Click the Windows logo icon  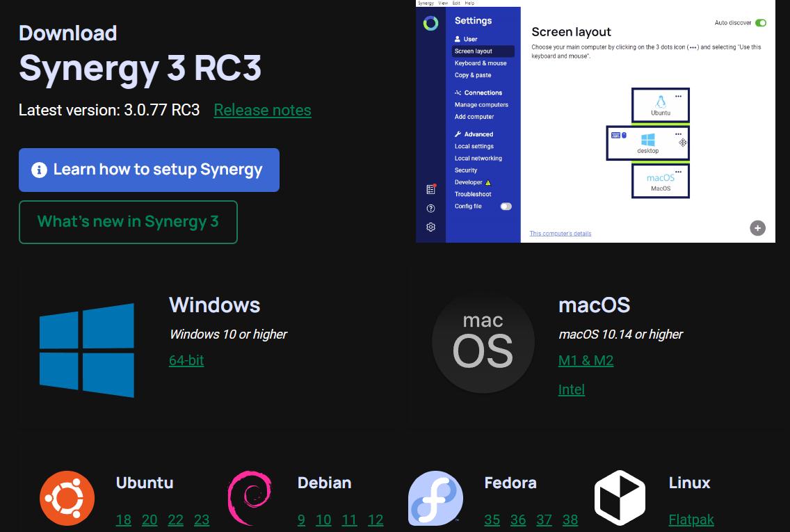(x=87, y=350)
